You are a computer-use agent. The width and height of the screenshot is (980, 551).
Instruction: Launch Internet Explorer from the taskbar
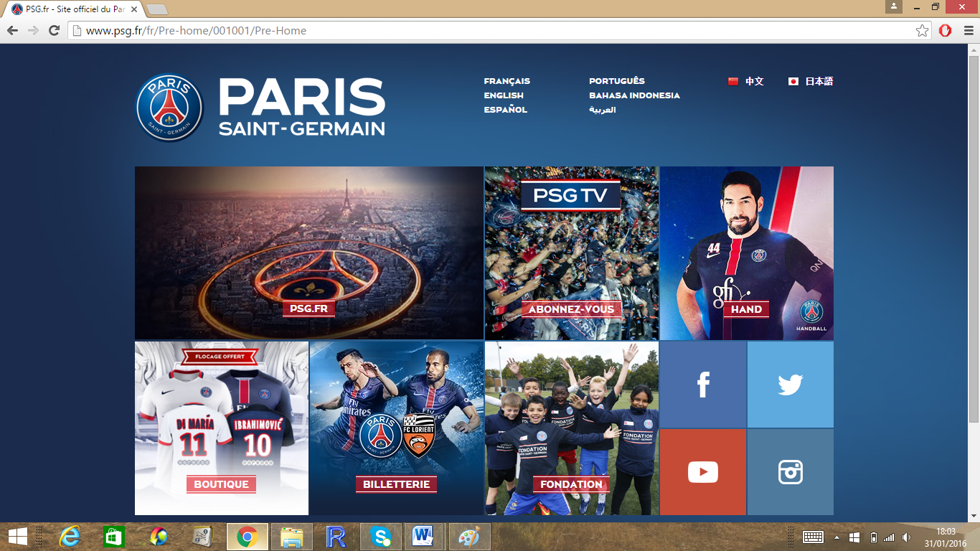[70, 537]
